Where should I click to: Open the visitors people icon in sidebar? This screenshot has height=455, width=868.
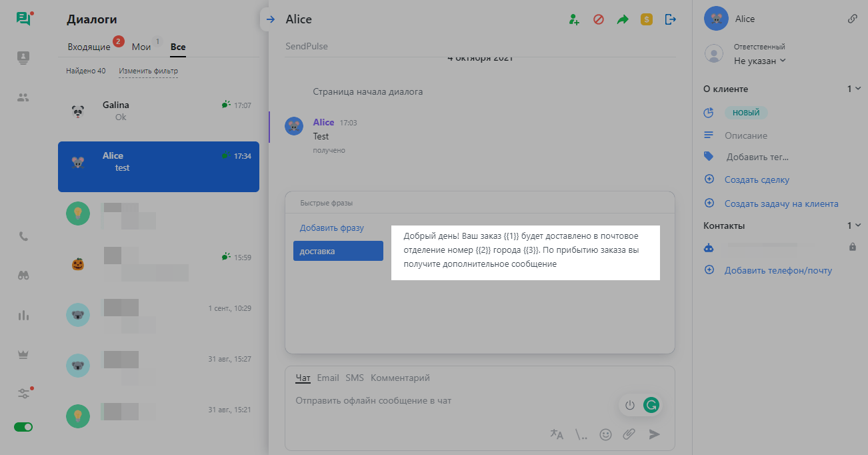coord(23,97)
